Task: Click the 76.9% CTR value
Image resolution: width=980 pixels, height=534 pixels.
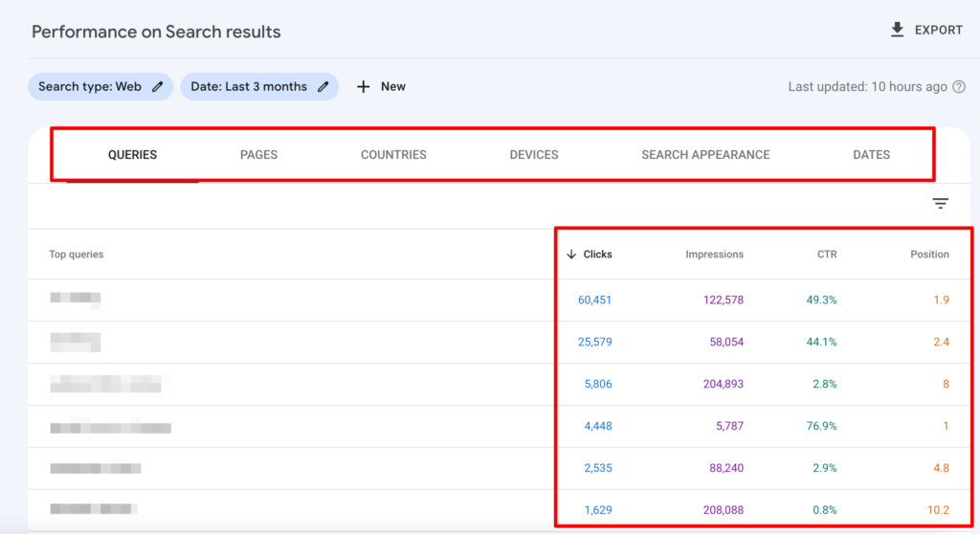Action: [x=821, y=426]
